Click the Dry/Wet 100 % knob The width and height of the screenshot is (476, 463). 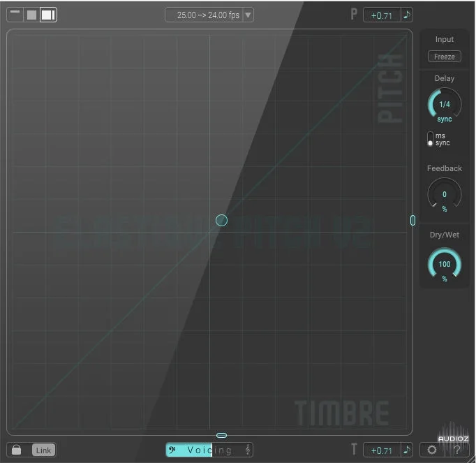click(445, 264)
